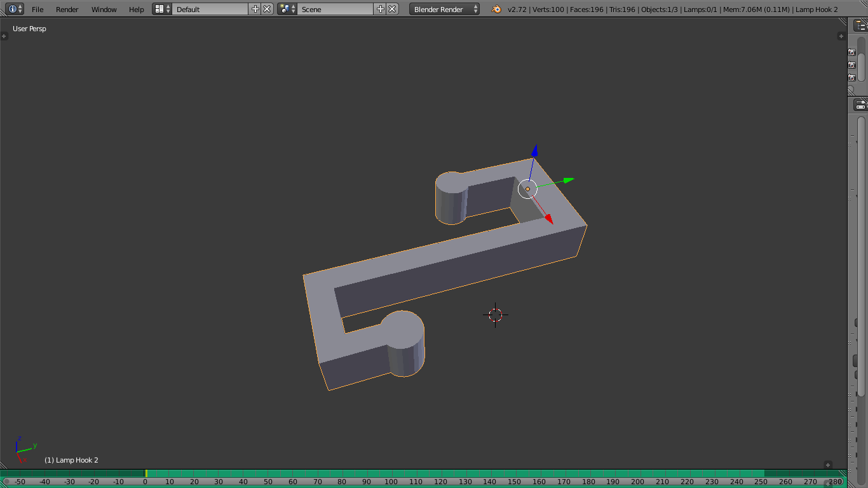Click the (1) Lamp Hook 2 label
Viewport: 868px width, 488px height.
point(71,460)
